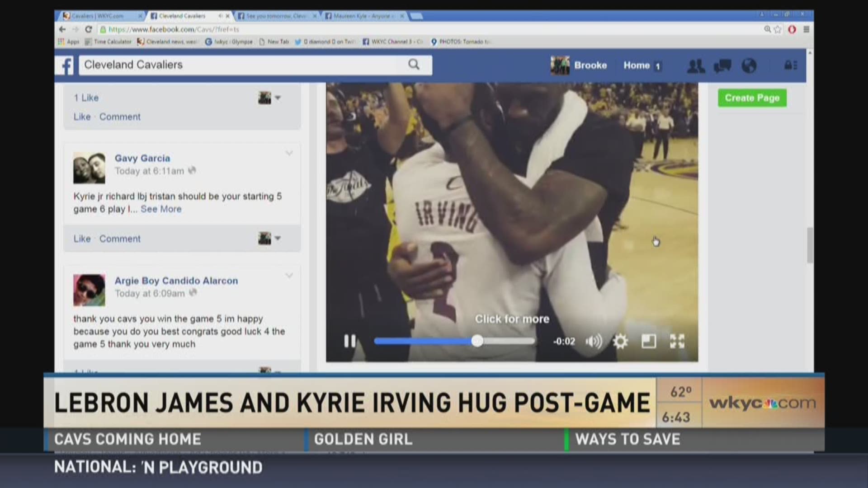Click 'Today at 6:11am' timestamp
The height and width of the screenshot is (488, 868).
coord(149,171)
